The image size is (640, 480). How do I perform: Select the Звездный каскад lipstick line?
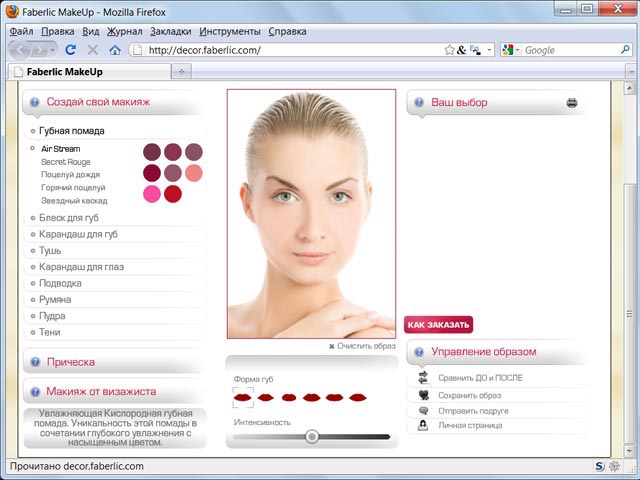click(74, 200)
